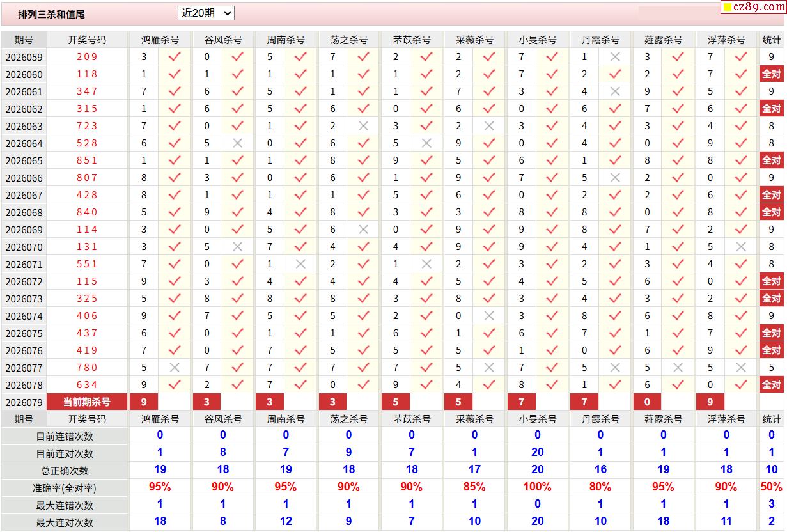Screen dimensions: 787x532
Task: Click the red checkmark in row 2026078 浮萍杀号
Action: [x=741, y=385]
